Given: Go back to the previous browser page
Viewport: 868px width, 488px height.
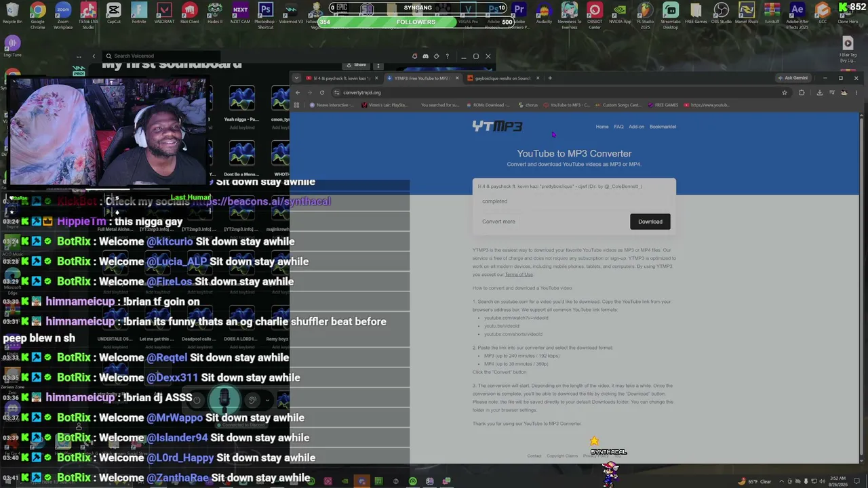Looking at the screenshot, I should (x=297, y=92).
